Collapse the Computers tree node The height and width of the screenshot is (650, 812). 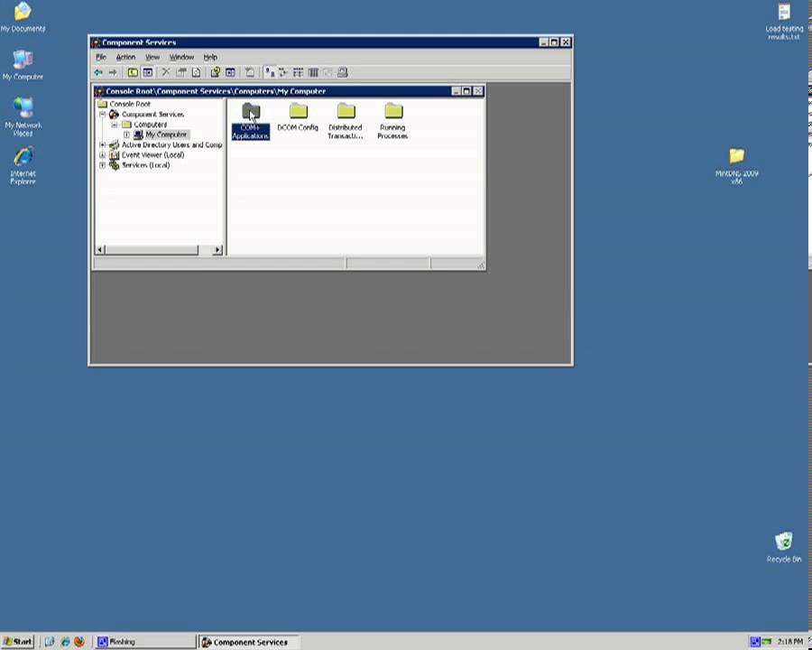pyautogui.click(x=115, y=125)
